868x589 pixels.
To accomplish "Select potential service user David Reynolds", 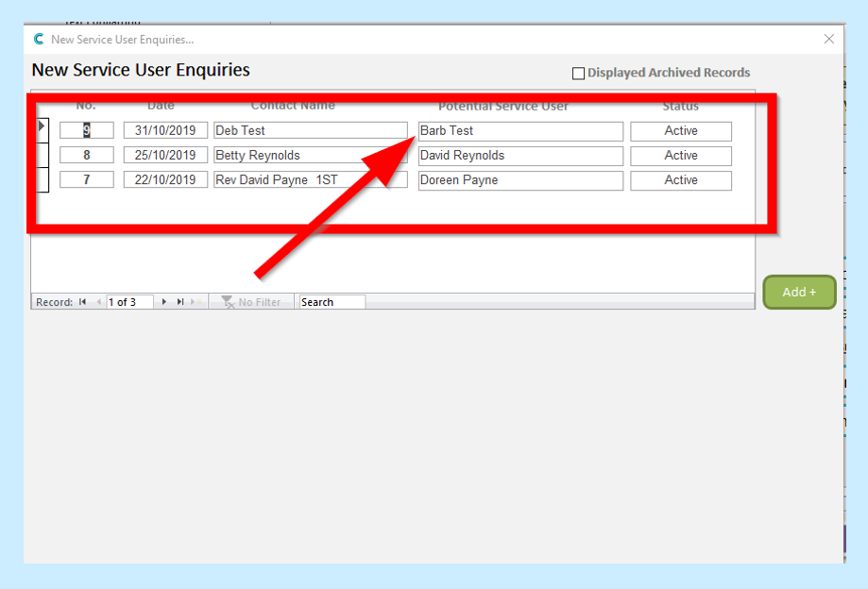I will 519,156.
